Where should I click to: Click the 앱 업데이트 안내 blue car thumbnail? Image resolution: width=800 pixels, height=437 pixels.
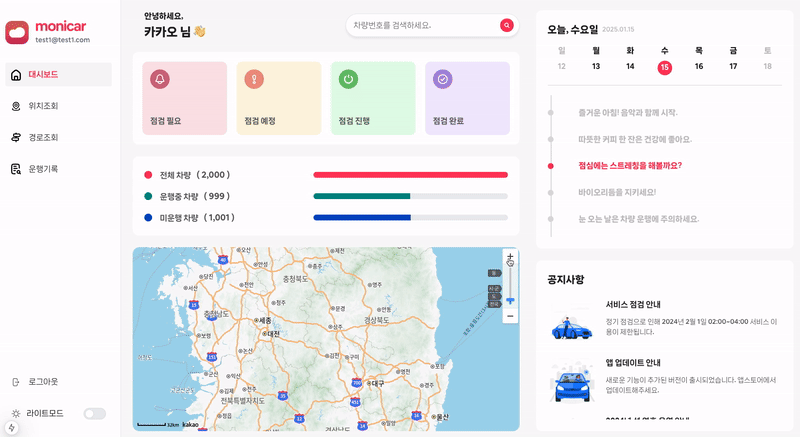point(572,383)
